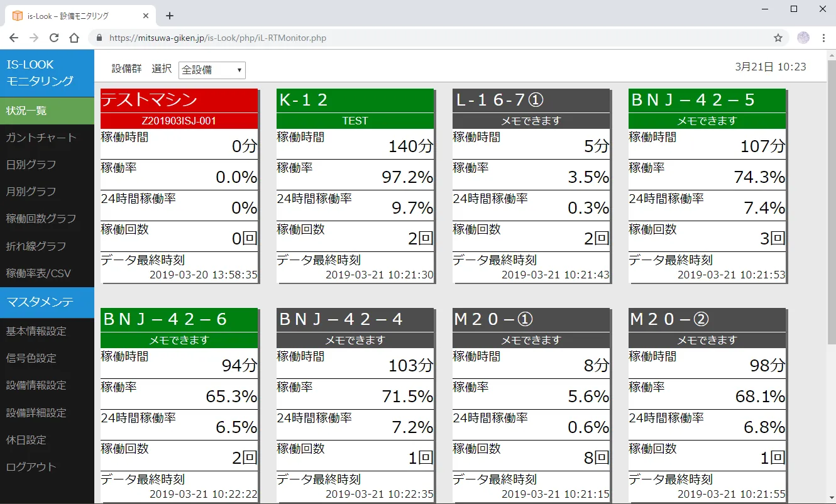Screen dimensions: 836x504
Task: Click the Z201903ISJ-001 memo bar
Action: (x=179, y=121)
